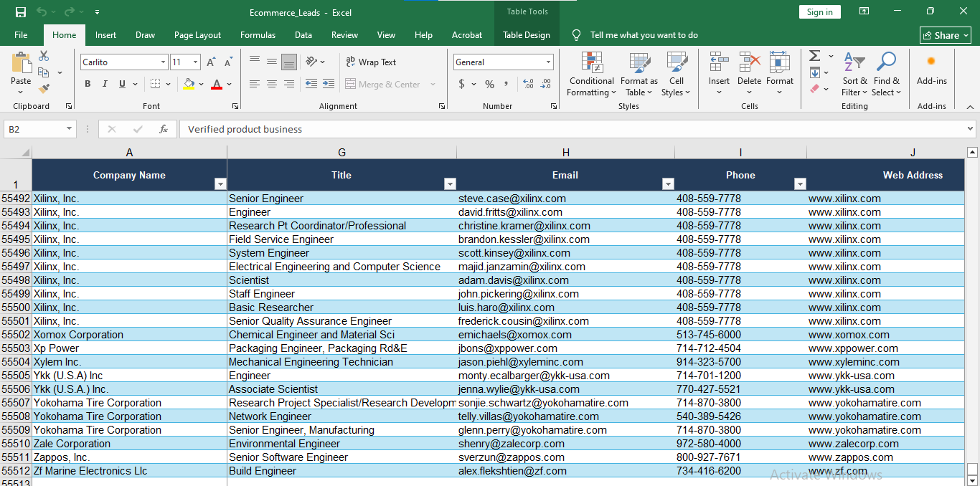Switch to the Page Layout tab
Viewport: 980px width, 486px height.
pyautogui.click(x=197, y=35)
